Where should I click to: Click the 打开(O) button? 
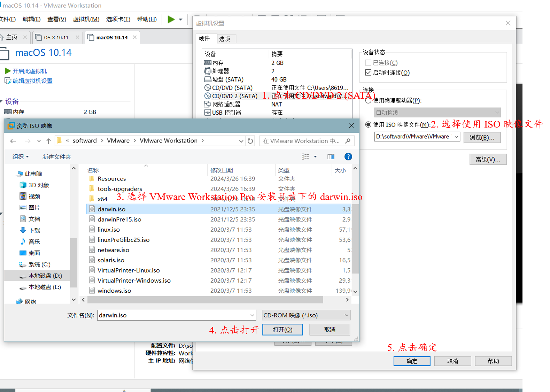[x=282, y=330]
